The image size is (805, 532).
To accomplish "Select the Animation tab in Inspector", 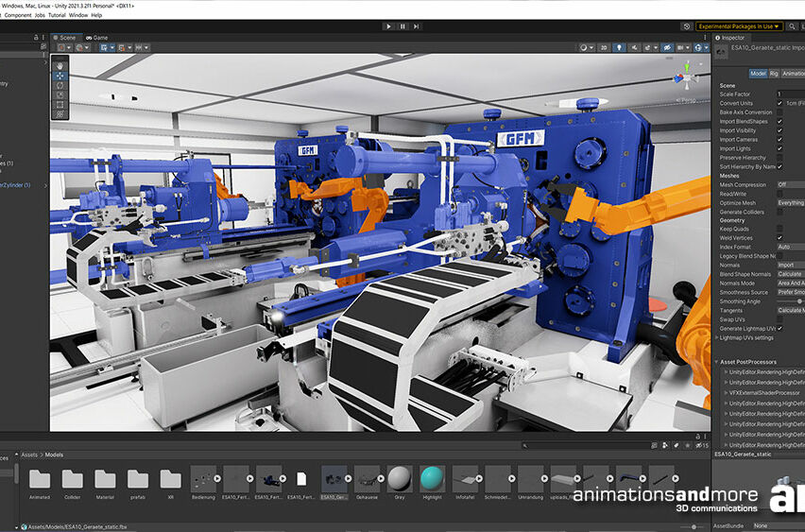I will tap(793, 74).
